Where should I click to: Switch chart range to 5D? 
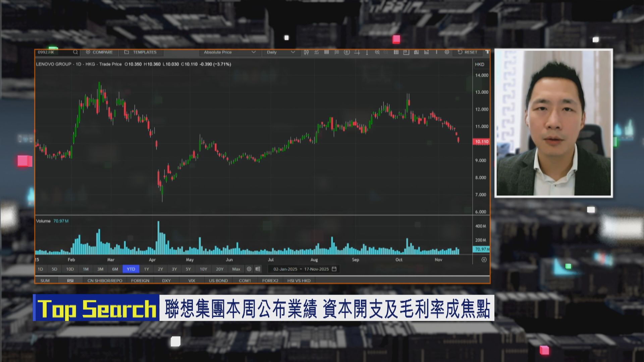coord(54,269)
